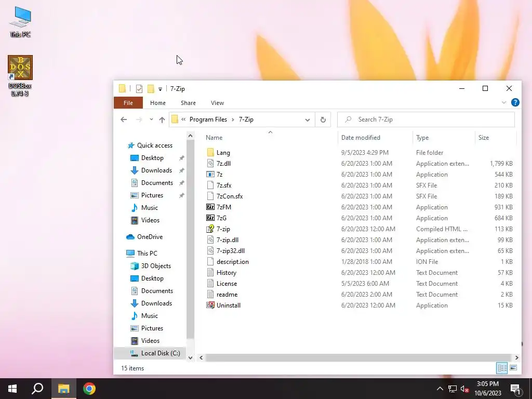
Task: Select the History text document icon
Action: click(x=210, y=272)
